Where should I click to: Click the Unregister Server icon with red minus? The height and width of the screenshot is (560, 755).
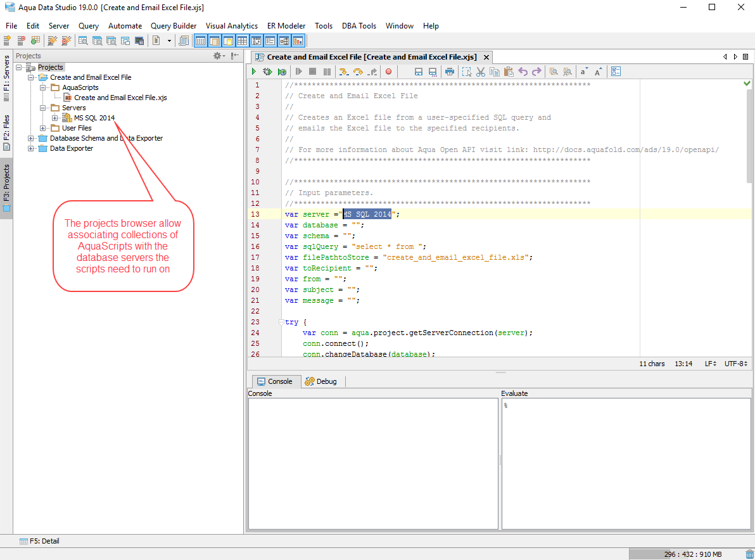click(x=21, y=41)
